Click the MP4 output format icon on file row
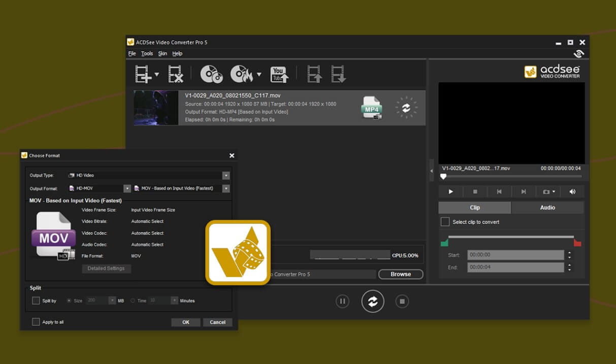The width and height of the screenshot is (616, 364). [x=372, y=108]
